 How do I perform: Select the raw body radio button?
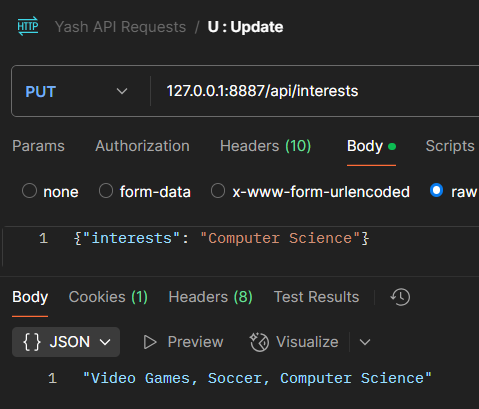(x=436, y=190)
